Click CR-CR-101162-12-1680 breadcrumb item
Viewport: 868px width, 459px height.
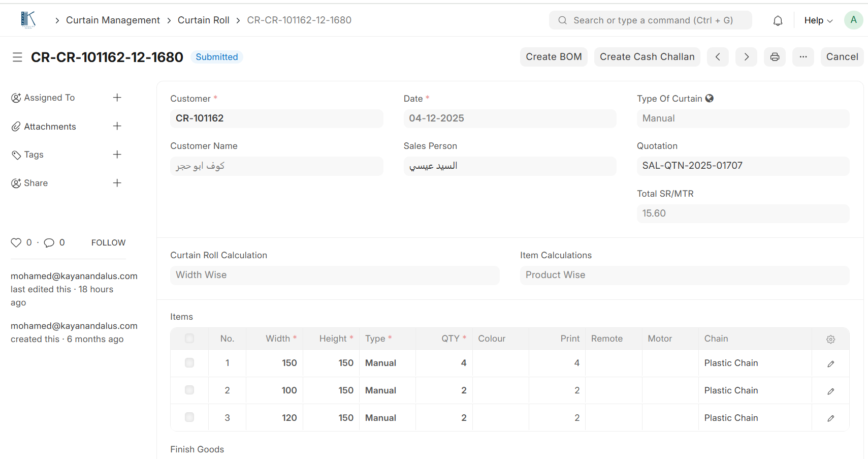(299, 20)
